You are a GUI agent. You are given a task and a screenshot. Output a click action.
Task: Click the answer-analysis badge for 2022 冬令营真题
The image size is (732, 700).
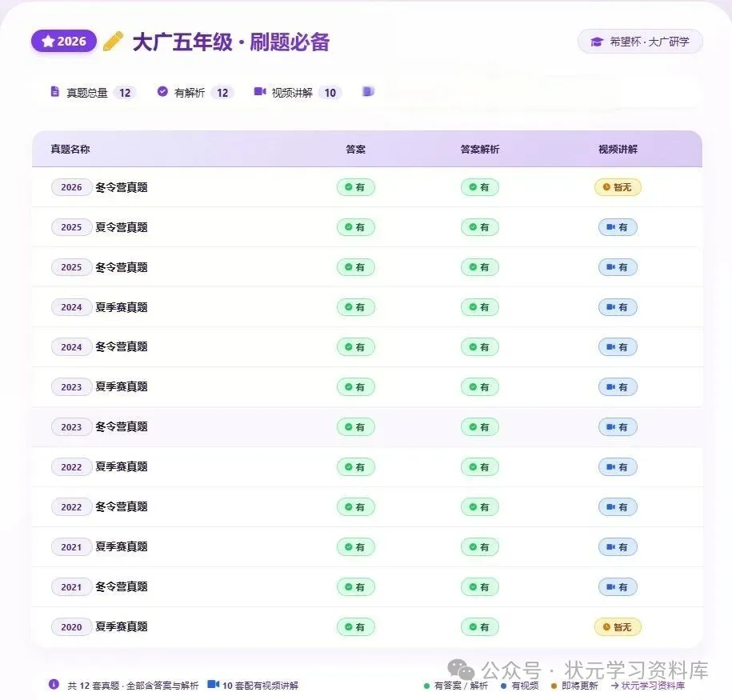click(480, 507)
